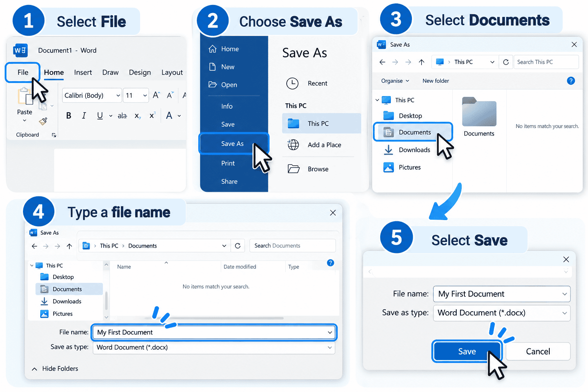This screenshot has height=392, width=588.
Task: Click the Subscript icon
Action: coord(138,116)
